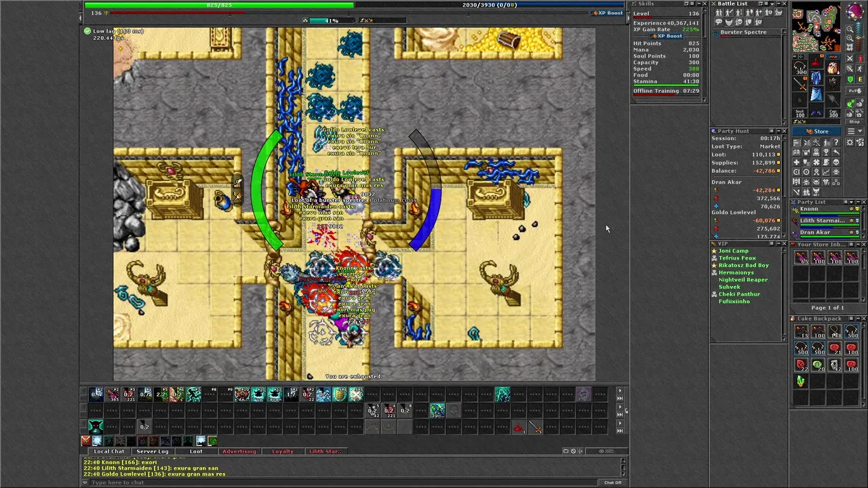Jump the top action bar with its skip arrow
This screenshot has height=488, width=868.
[620, 399]
